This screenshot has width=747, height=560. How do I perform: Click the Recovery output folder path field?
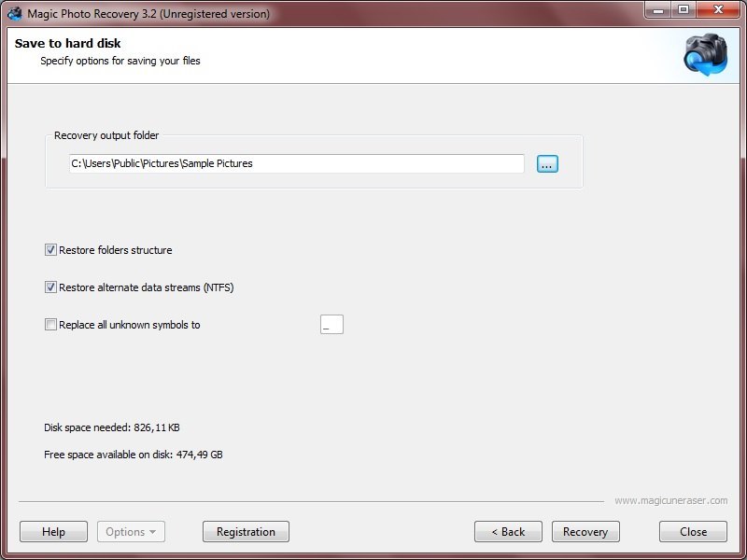296,163
